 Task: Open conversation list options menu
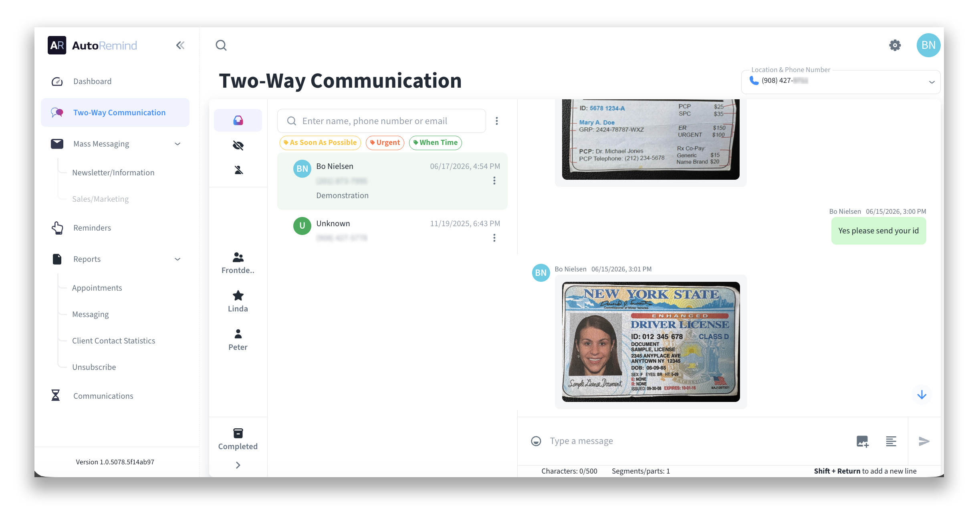497,121
